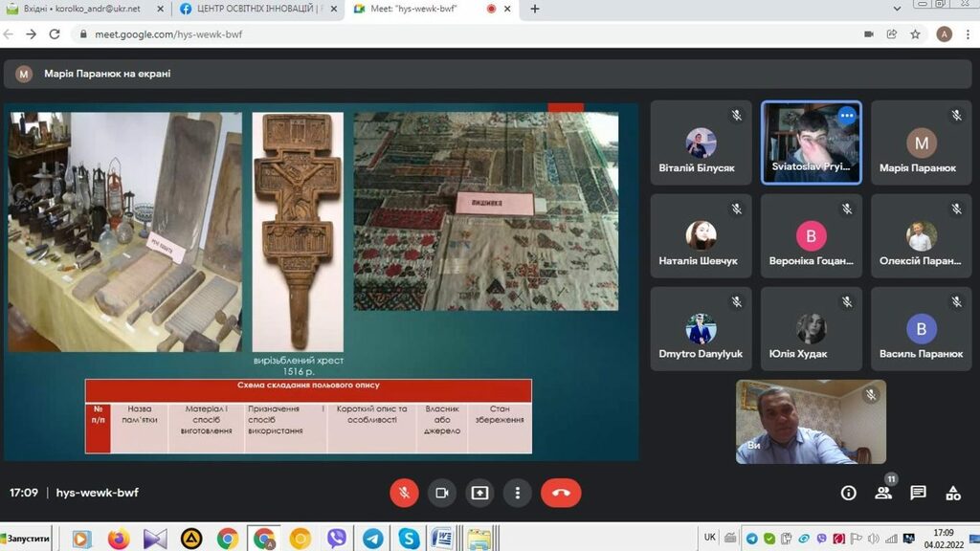Click the present screen button
980x551 pixels.
[x=479, y=493]
